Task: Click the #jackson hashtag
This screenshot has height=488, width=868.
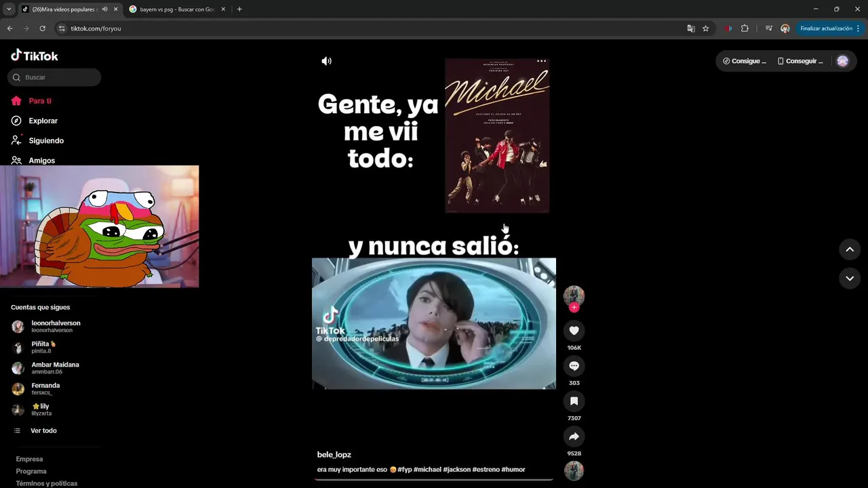Action: [x=456, y=469]
